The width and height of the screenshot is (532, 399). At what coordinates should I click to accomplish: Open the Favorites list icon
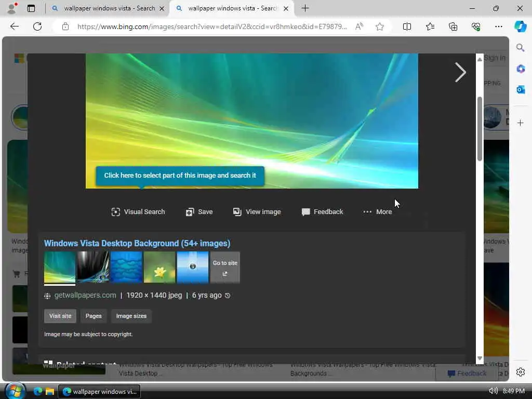point(430,26)
